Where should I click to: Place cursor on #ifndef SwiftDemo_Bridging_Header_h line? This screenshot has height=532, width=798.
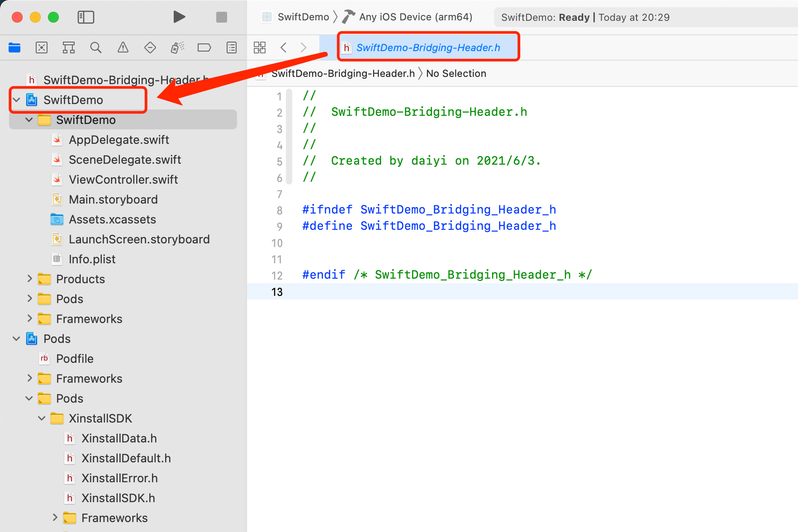point(429,209)
